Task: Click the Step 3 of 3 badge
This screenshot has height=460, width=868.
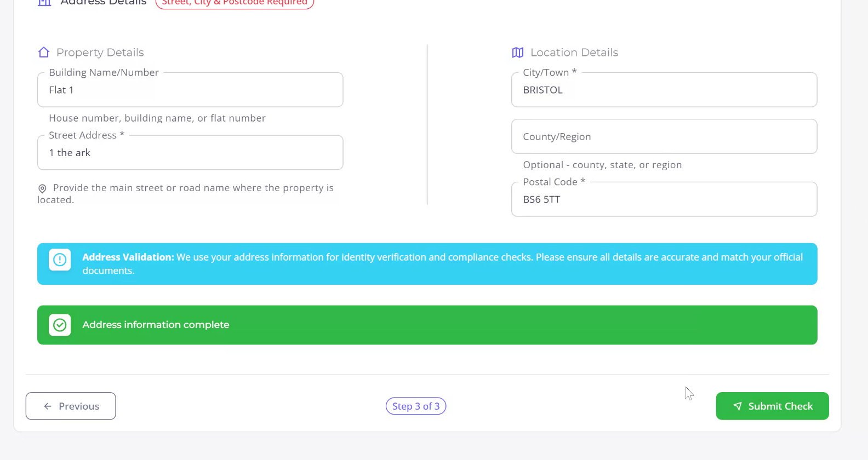Action: click(416, 406)
